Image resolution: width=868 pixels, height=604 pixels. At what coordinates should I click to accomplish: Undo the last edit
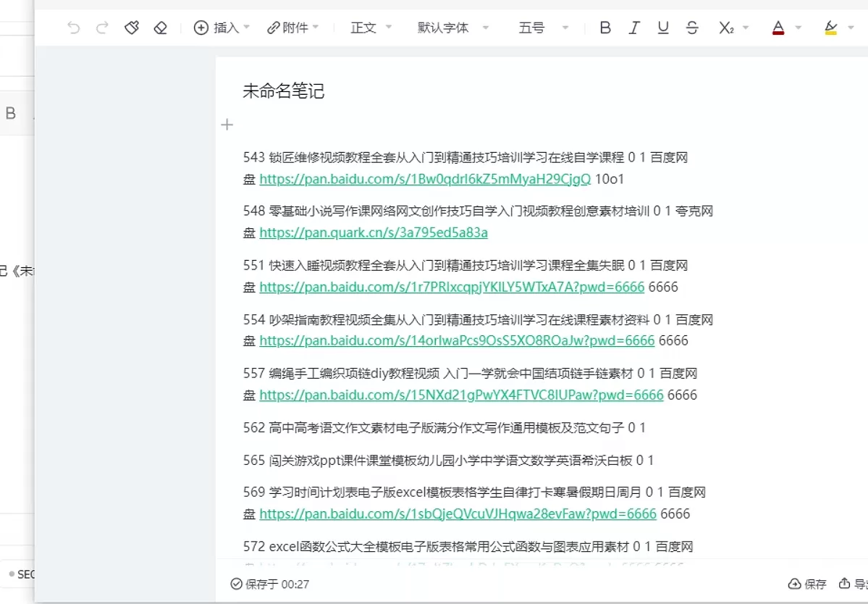point(74,28)
